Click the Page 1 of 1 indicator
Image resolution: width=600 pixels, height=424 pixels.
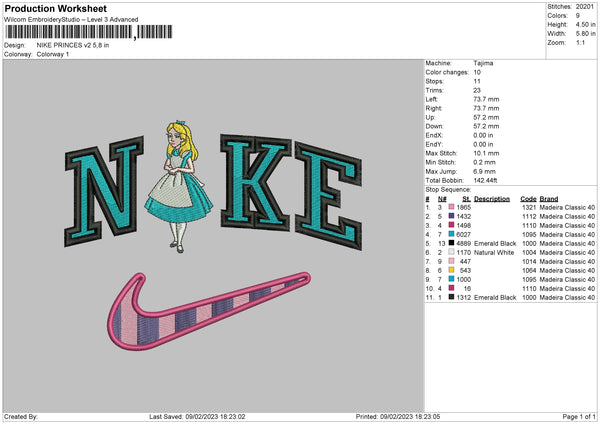point(579,416)
